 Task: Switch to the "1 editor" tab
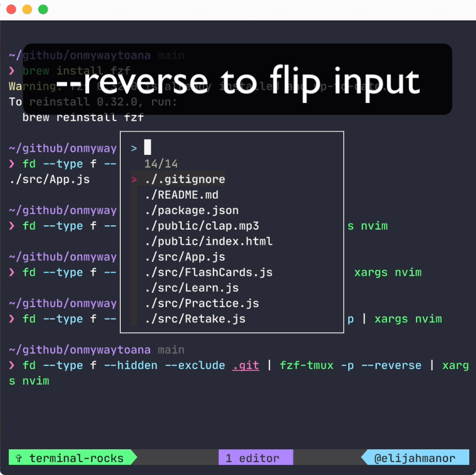[x=256, y=457]
